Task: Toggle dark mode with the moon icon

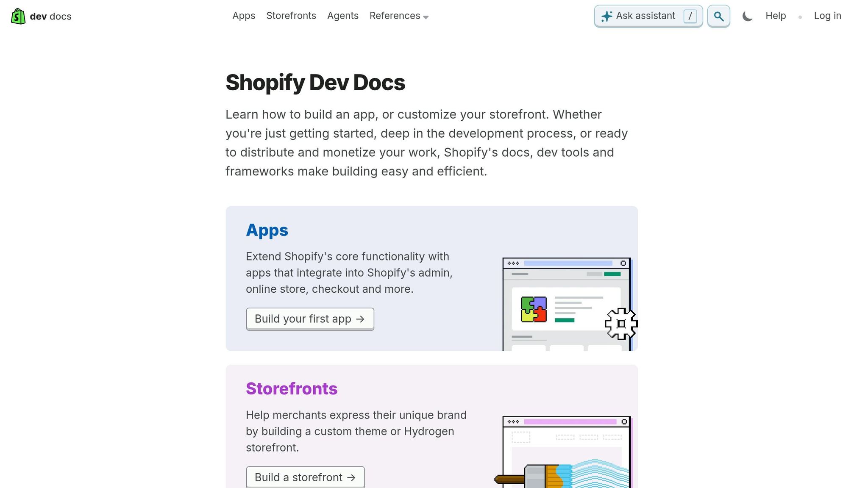Action: coord(747,16)
